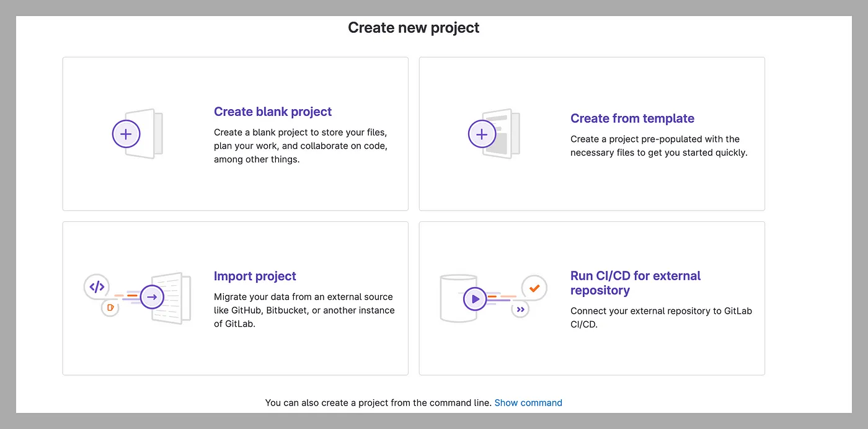Click the Migrate your data description text
868x429 pixels.
[x=304, y=310]
